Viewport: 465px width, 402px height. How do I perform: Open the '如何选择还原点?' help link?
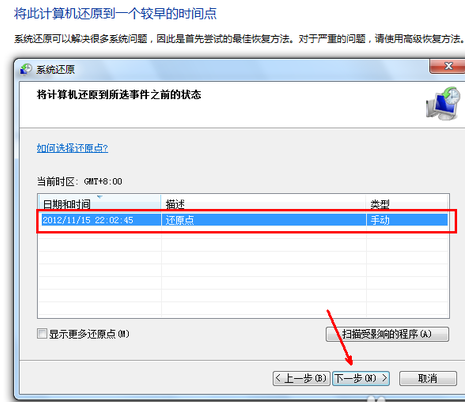[x=72, y=148]
